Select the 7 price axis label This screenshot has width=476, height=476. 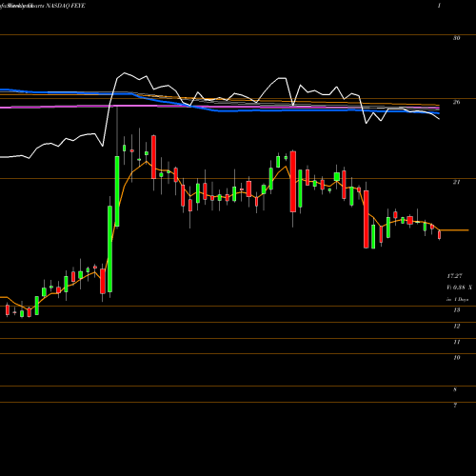(x=455, y=406)
